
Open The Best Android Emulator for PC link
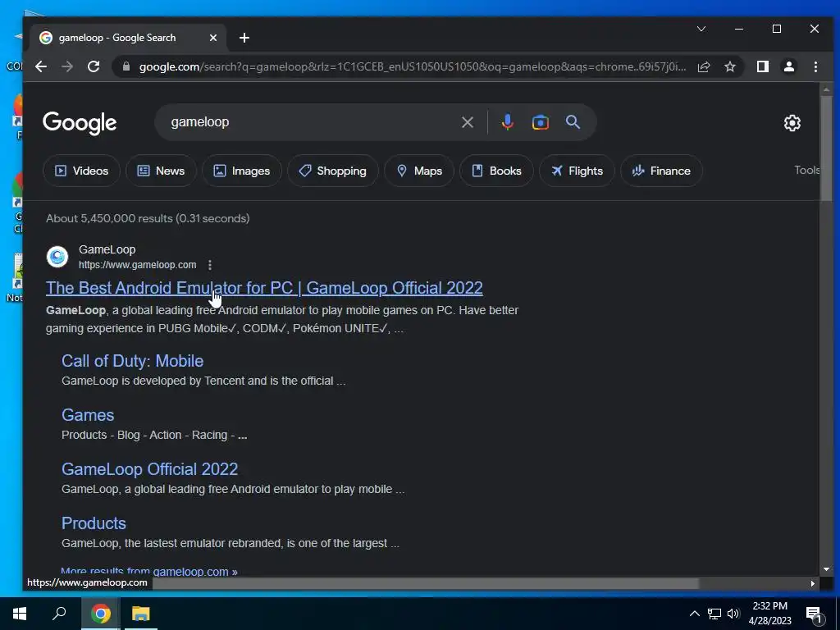click(x=264, y=288)
